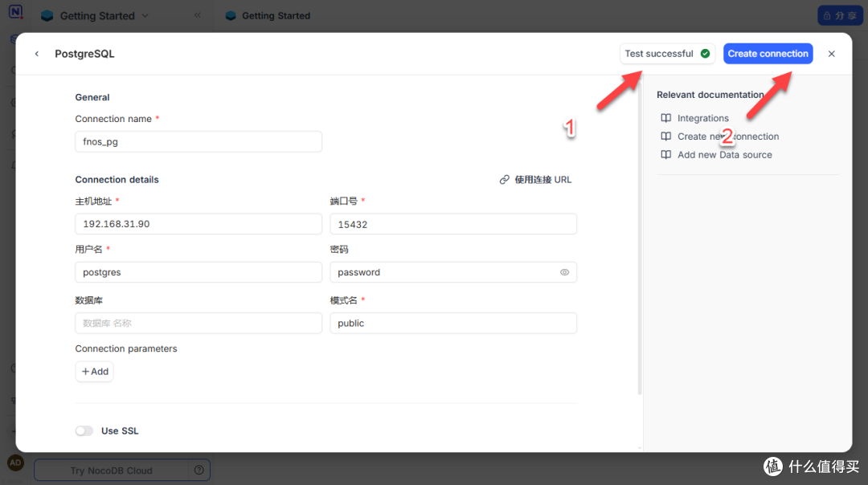Screen dimensions: 868x485
Task: Click the NocoDB logo in top-left corner
Action: 16,11
